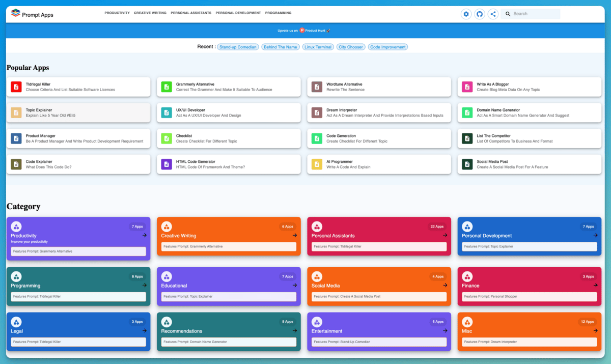Click Features Prompt: Create A Social Media Post
The width and height of the screenshot is (611, 364).
click(x=379, y=296)
